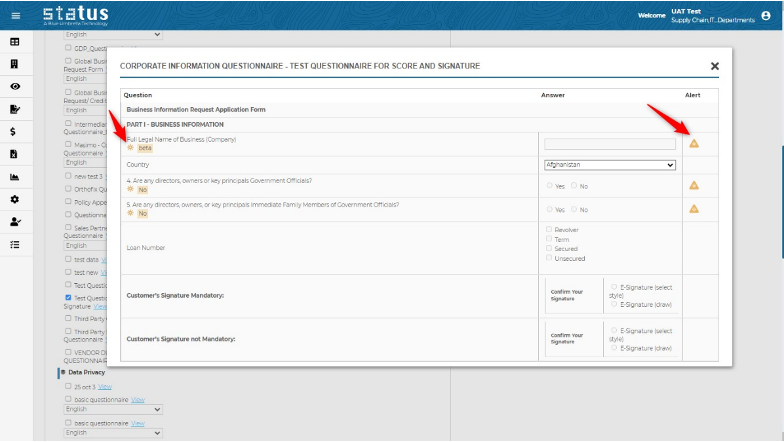Viewport: 784px width, 442px height.
Task: Select No for question 5 Family Members
Action: (574, 210)
